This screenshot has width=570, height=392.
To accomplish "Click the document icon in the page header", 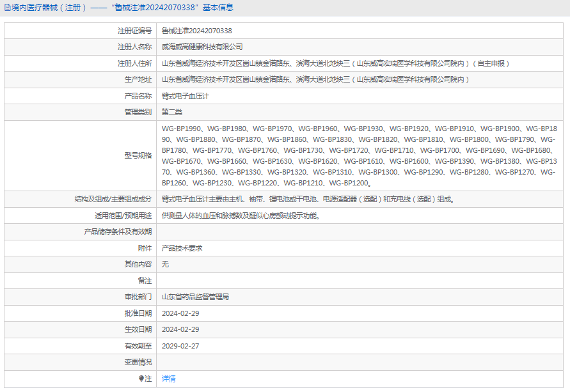I will click(7, 8).
